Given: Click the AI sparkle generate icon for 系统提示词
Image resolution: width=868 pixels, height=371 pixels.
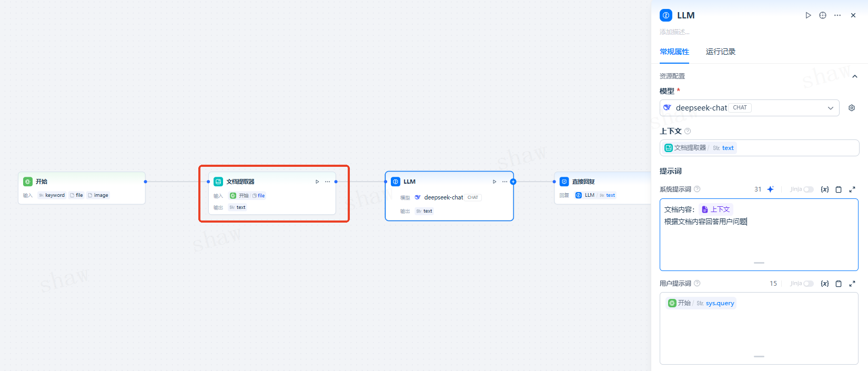Looking at the screenshot, I should pyautogui.click(x=770, y=189).
